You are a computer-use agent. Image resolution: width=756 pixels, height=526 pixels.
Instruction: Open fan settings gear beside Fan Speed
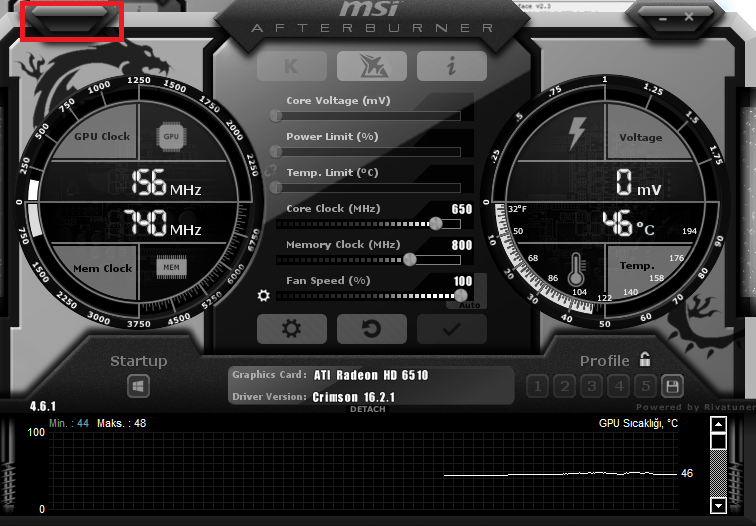pos(263,295)
